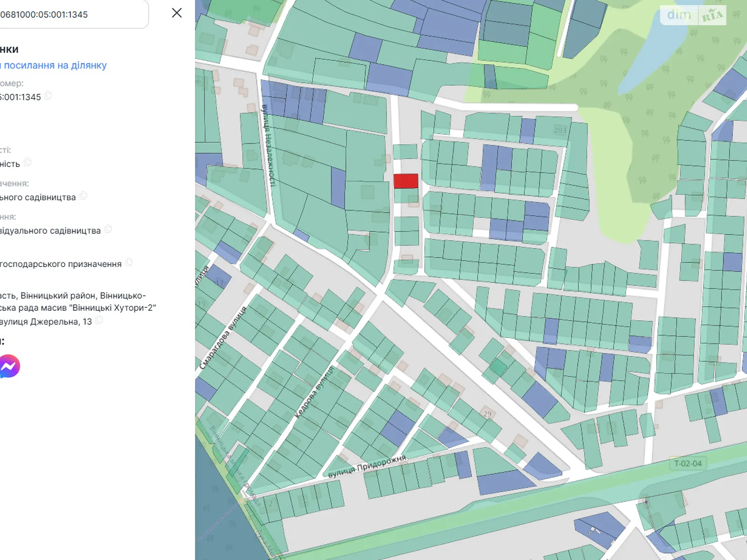The height and width of the screenshot is (560, 747).
Task: Click the parcel labeled 203
Action: [x=560, y=131]
